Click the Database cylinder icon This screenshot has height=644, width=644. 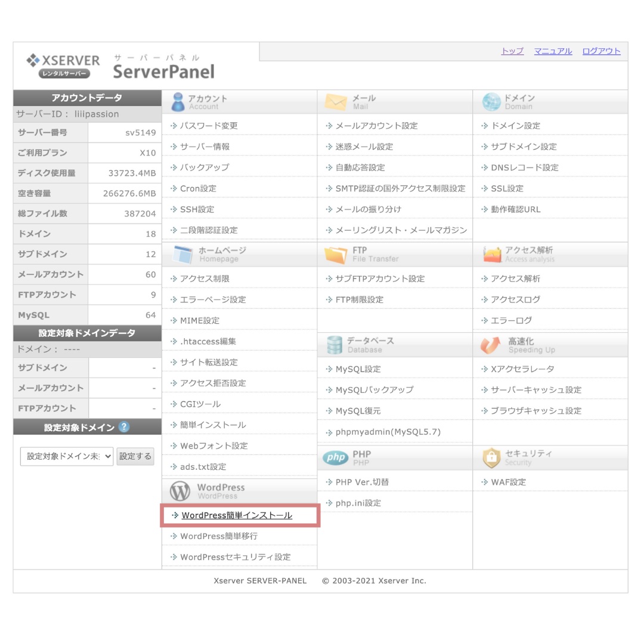coord(335,345)
